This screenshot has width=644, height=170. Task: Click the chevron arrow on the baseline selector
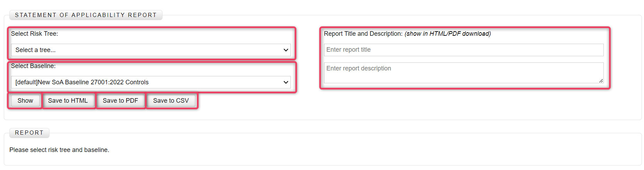coord(286,82)
